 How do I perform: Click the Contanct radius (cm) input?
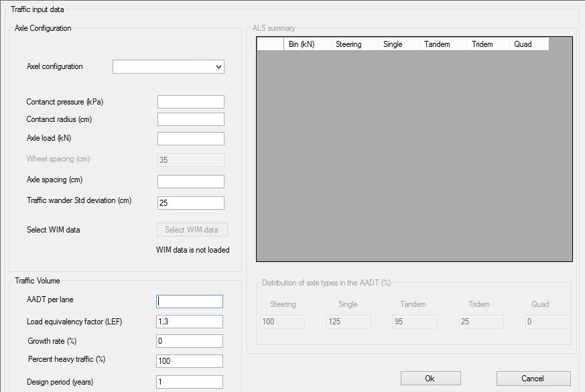click(x=191, y=119)
